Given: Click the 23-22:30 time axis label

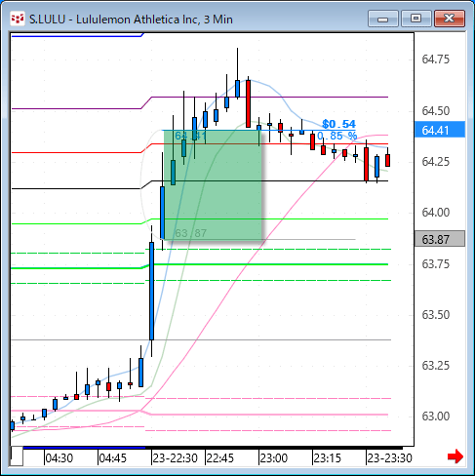Looking at the screenshot, I should tap(176, 458).
